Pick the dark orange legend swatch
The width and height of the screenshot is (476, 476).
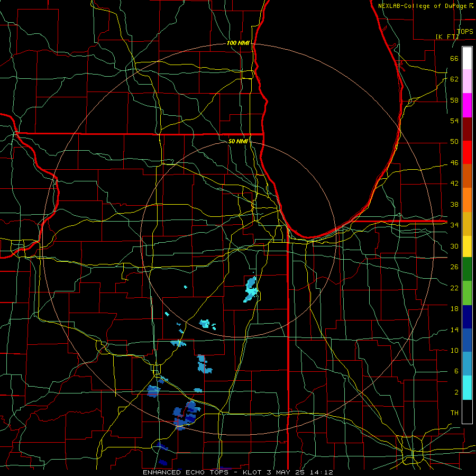pos(467,176)
